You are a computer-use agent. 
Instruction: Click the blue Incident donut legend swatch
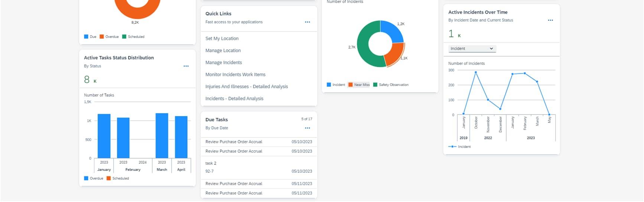(x=329, y=85)
